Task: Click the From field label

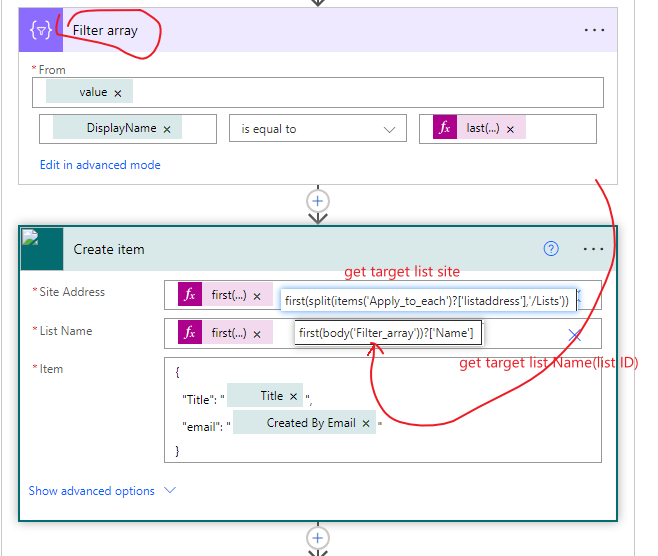Action: (x=52, y=70)
